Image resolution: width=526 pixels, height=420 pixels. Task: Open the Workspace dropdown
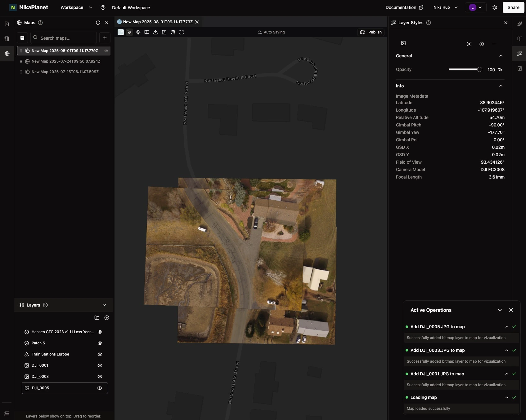pos(76,7)
